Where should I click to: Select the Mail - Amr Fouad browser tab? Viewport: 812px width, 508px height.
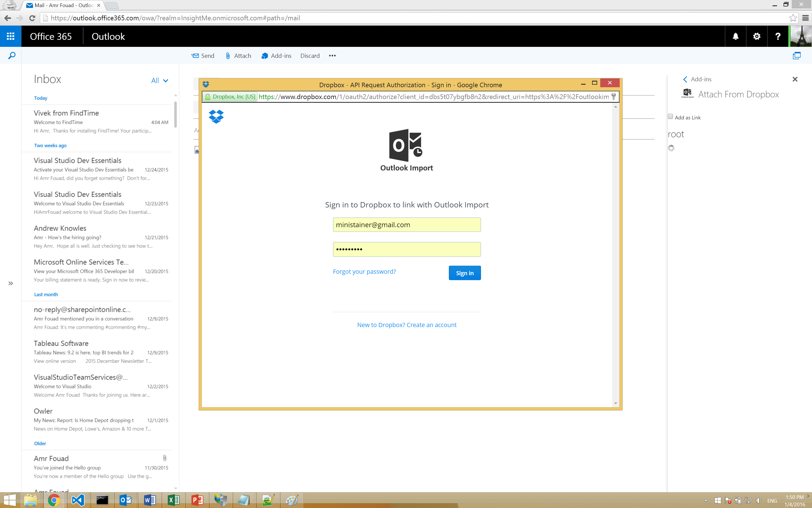[63, 5]
